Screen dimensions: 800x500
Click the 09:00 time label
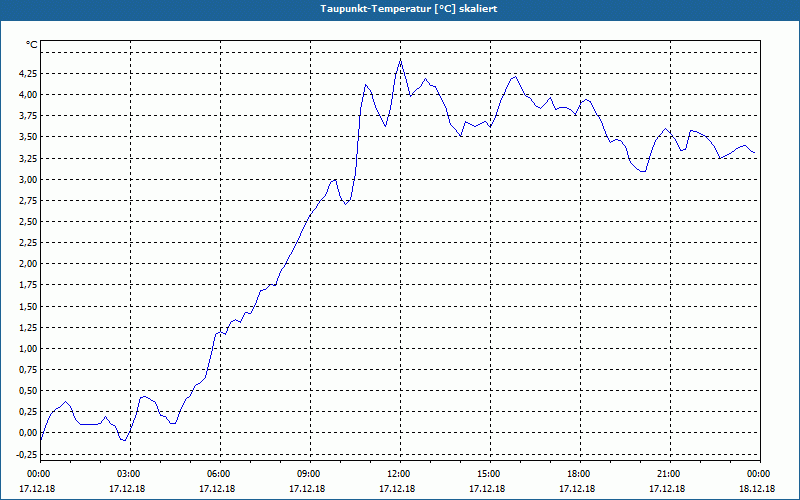tap(310, 474)
